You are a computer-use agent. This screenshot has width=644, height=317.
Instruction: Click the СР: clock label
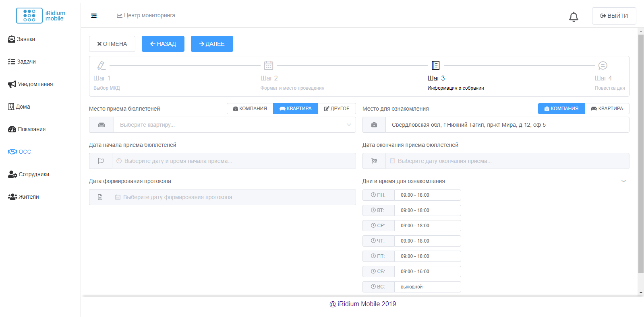378,226
